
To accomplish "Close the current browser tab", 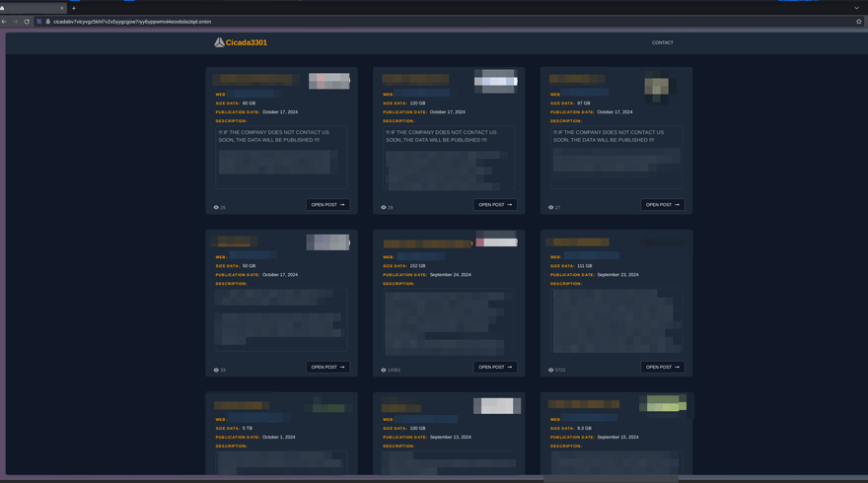I will [61, 8].
